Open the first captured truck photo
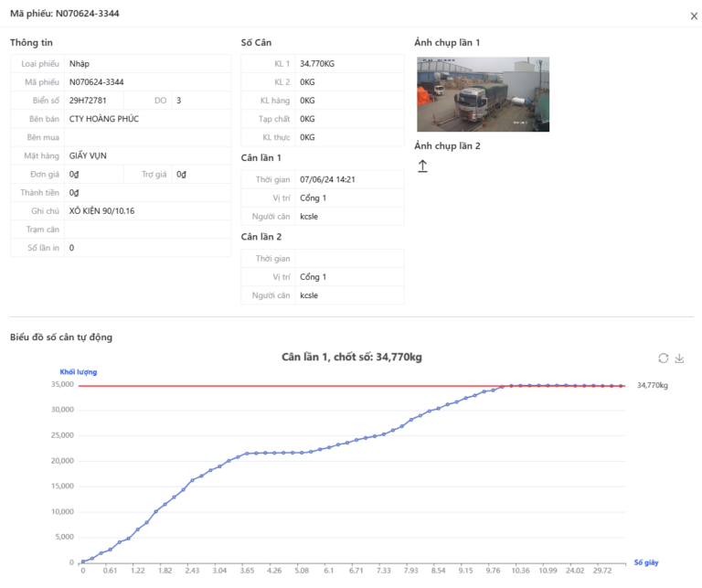 pos(483,94)
